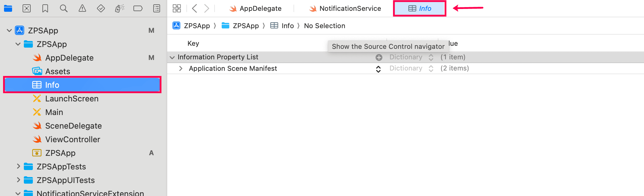
Task: Open the Report navigator
Action: pos(157,8)
